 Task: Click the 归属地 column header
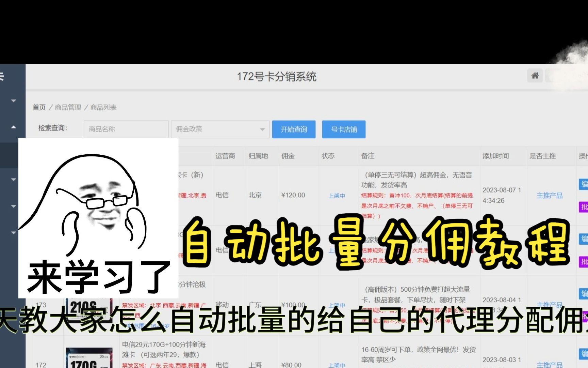[x=258, y=156]
